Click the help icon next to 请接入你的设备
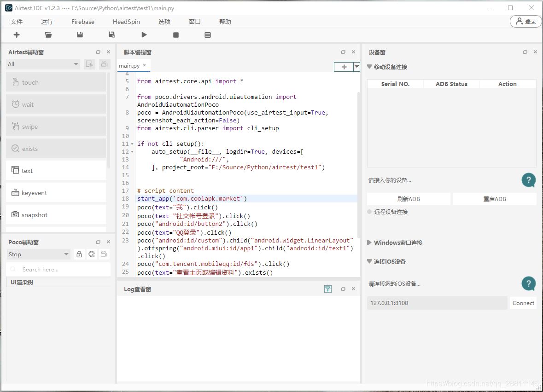 tap(528, 180)
